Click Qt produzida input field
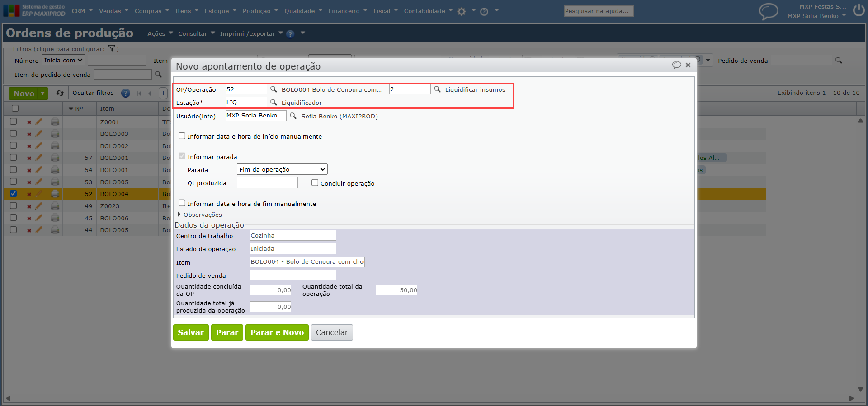Viewport: 868px width, 406px height. [x=267, y=182]
